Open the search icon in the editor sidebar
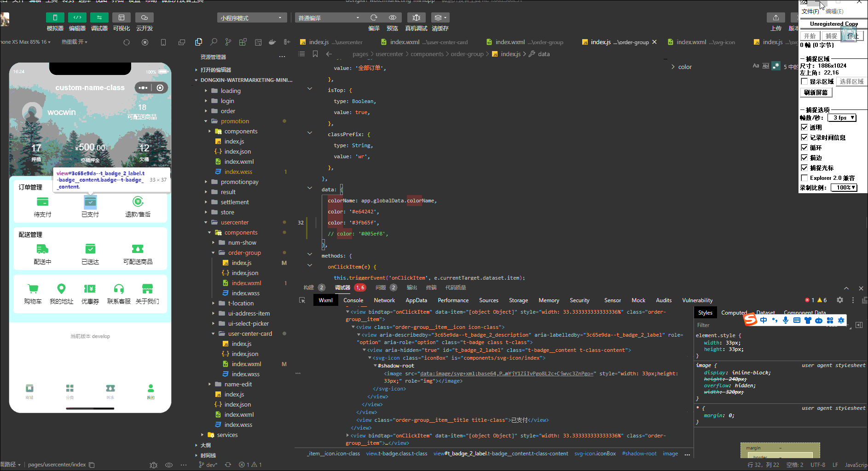Image resolution: width=868 pixels, height=471 pixels. click(x=214, y=42)
